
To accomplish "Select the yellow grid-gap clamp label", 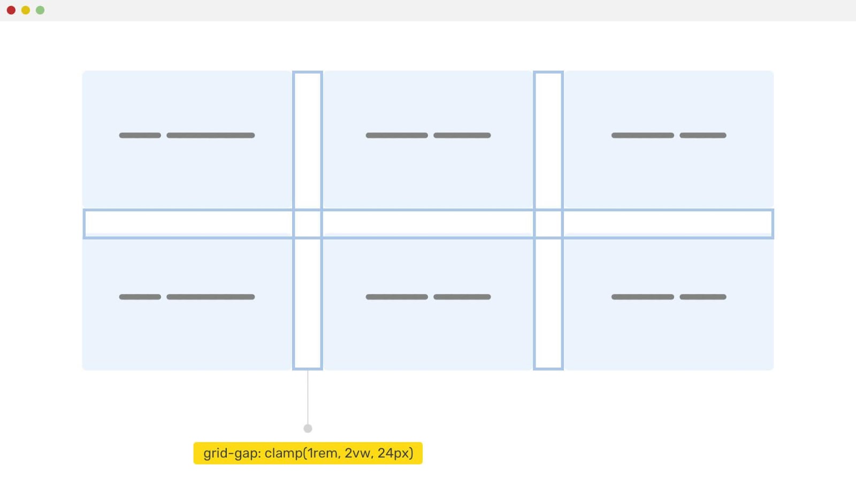I will click(308, 453).
